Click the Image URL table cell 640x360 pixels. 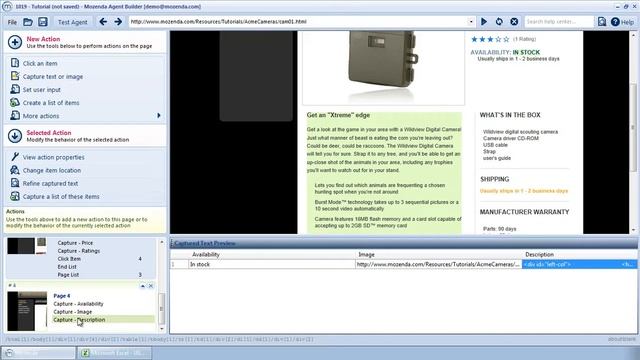coord(439,264)
